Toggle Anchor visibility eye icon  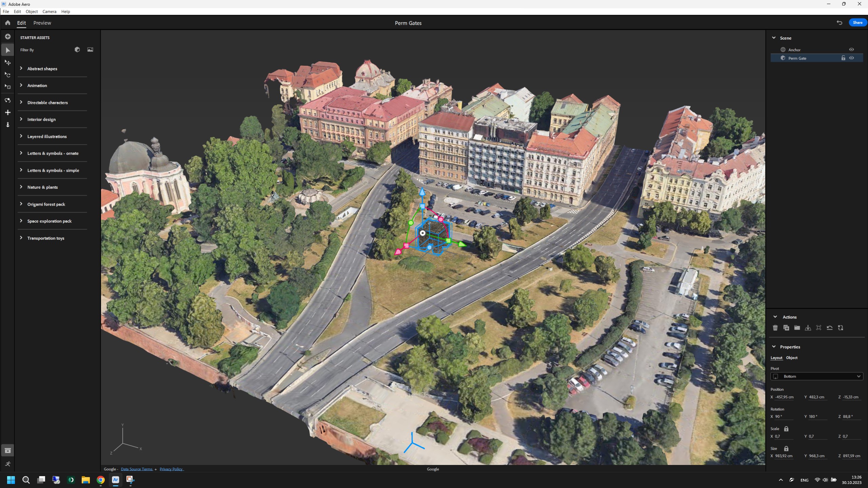[x=851, y=49]
